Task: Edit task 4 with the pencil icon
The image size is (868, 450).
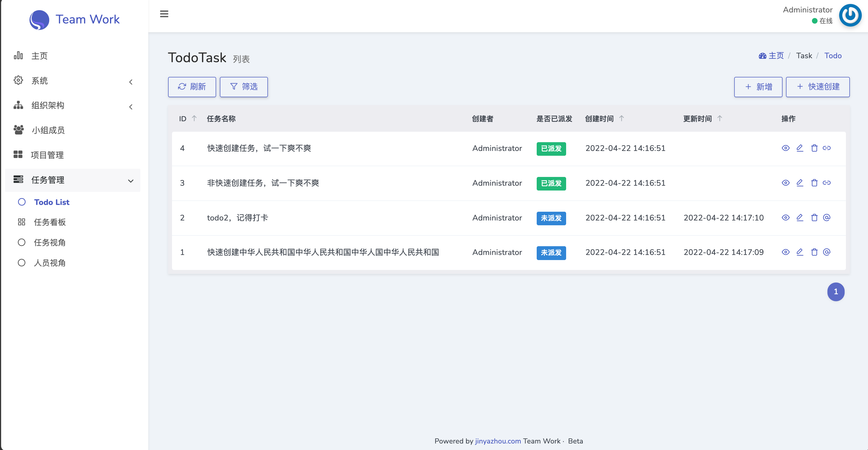Action: [800, 148]
